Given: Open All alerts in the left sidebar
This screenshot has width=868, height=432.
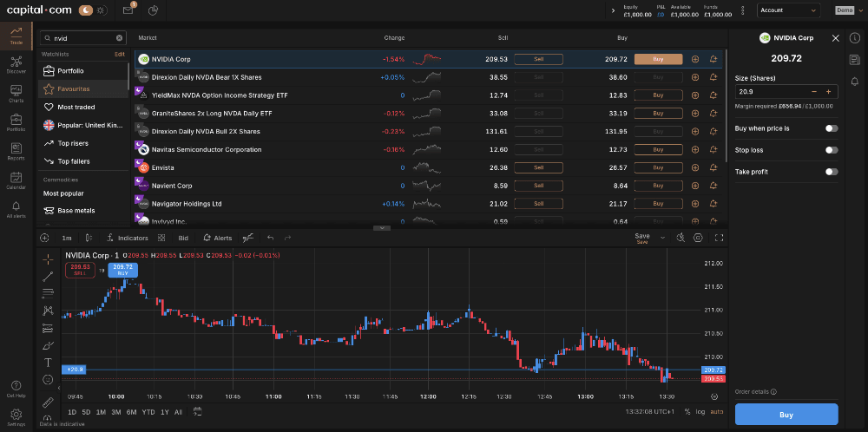Looking at the screenshot, I should pos(16,209).
